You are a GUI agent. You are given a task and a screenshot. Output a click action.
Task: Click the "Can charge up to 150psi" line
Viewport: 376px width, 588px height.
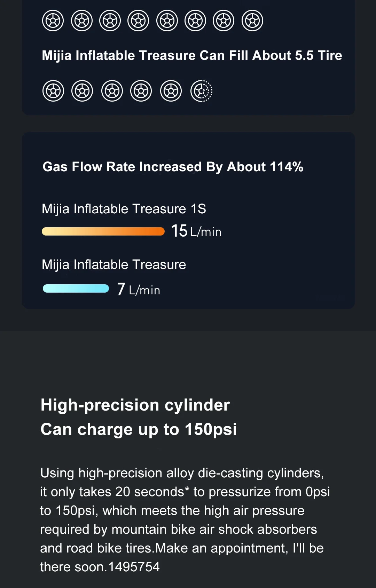click(x=139, y=429)
